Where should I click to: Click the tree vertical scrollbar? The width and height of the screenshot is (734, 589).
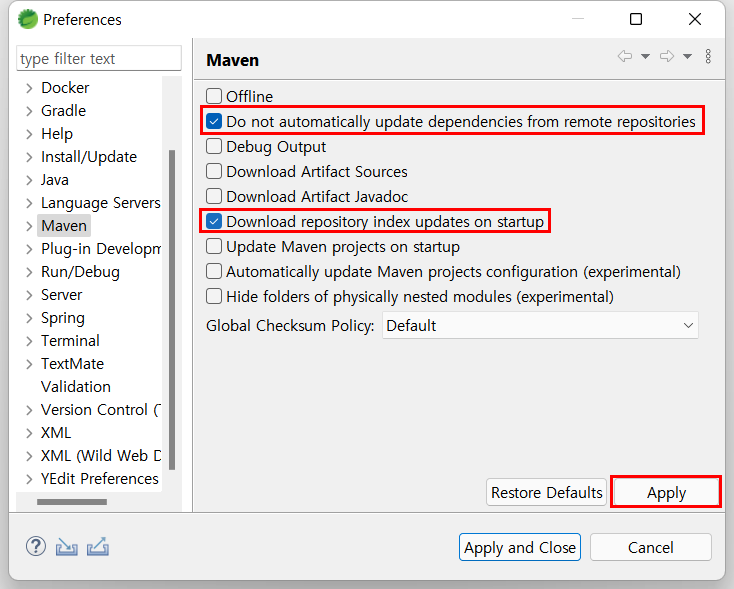(x=172, y=309)
